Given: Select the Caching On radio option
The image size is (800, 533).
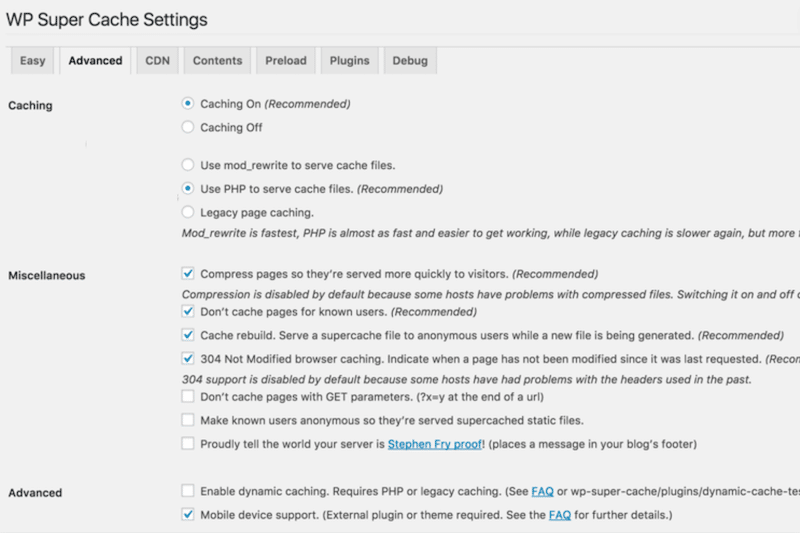Looking at the screenshot, I should point(188,104).
